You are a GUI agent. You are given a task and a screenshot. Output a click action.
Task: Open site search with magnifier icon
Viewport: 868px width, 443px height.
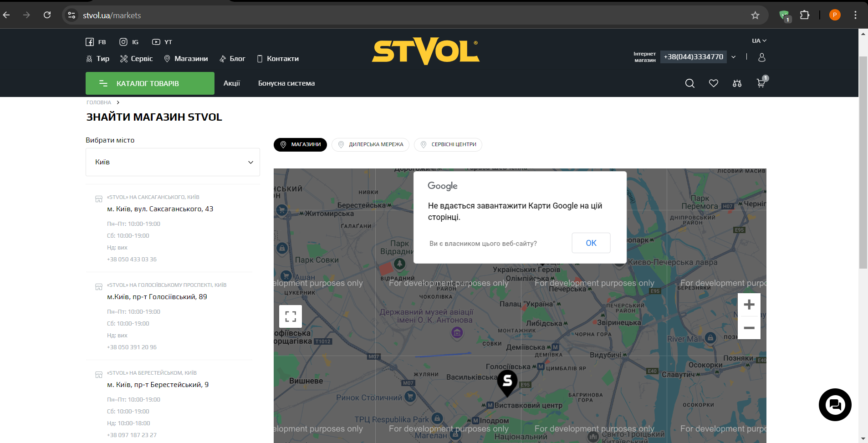click(x=690, y=83)
